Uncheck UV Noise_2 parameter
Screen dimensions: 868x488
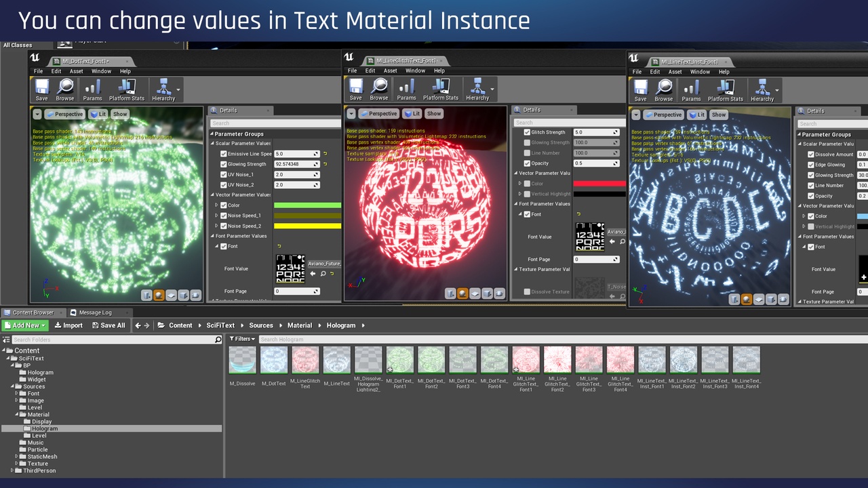tap(224, 184)
